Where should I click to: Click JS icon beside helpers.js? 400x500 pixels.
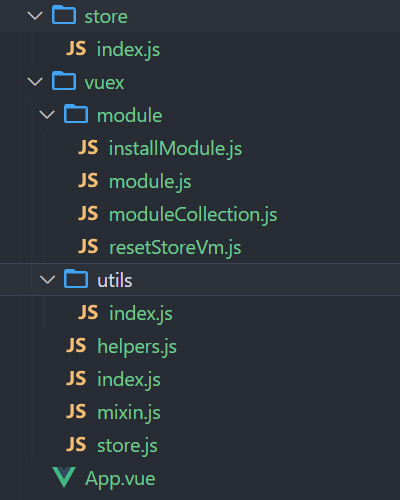coord(76,346)
